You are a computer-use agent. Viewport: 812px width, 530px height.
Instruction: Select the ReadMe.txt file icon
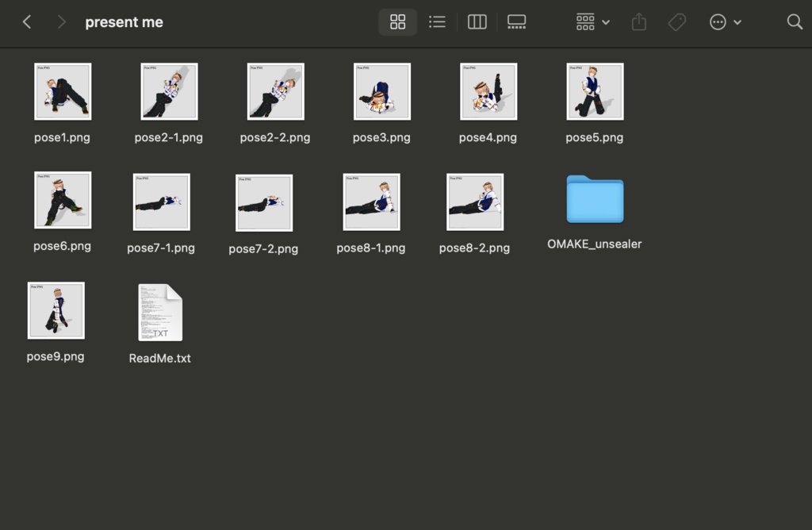click(x=160, y=313)
